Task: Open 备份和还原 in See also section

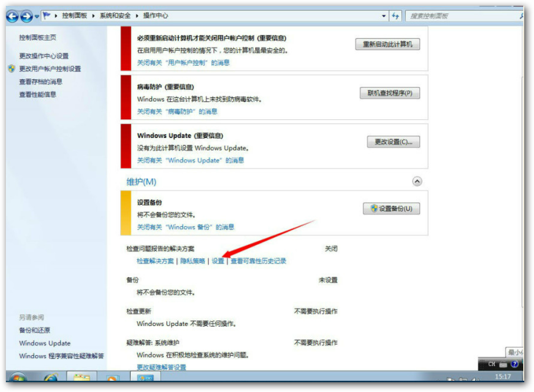Action: [34, 330]
